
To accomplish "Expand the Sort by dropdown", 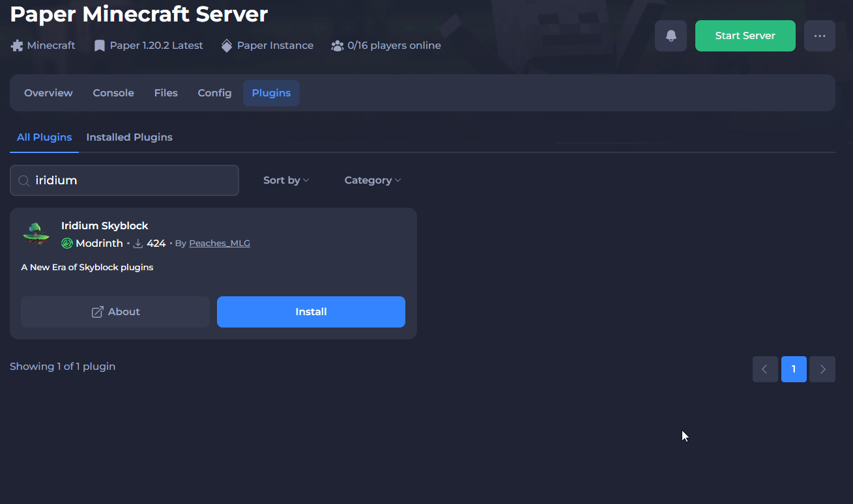I will click(x=285, y=180).
